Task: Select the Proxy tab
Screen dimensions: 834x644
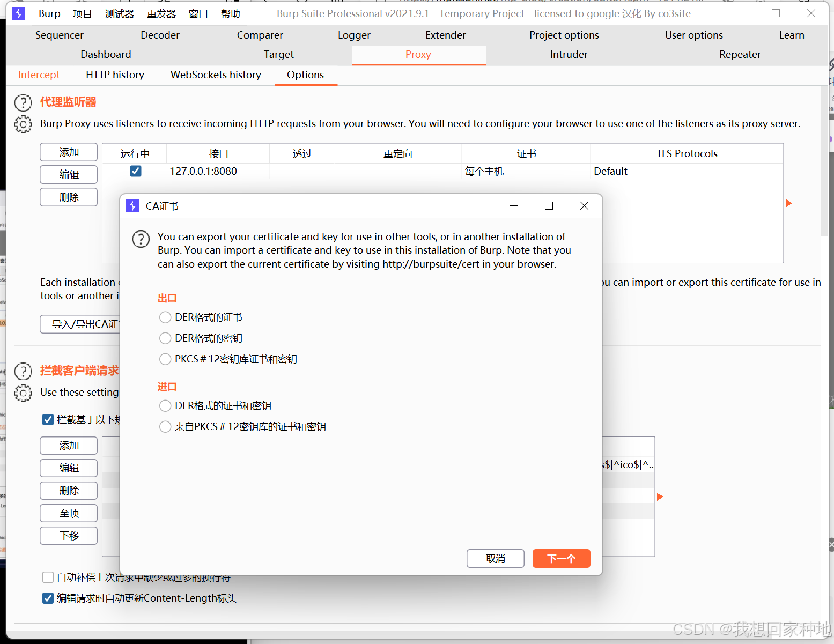Action: [418, 54]
